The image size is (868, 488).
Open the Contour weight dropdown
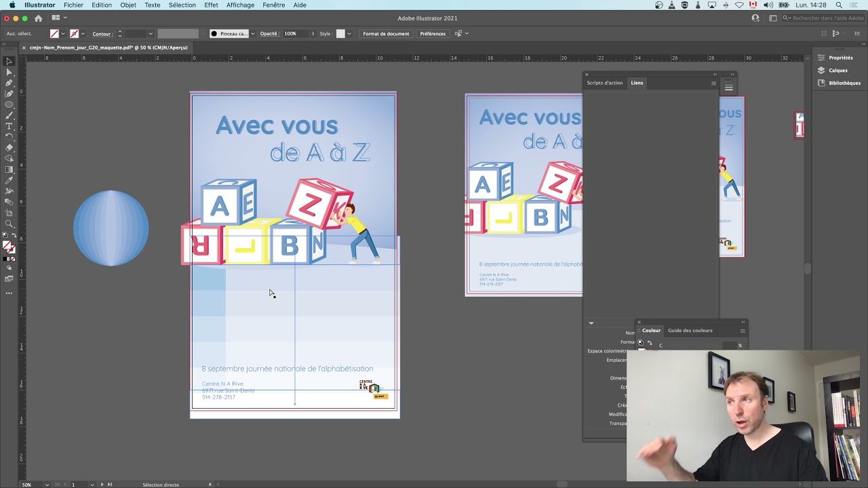click(151, 34)
